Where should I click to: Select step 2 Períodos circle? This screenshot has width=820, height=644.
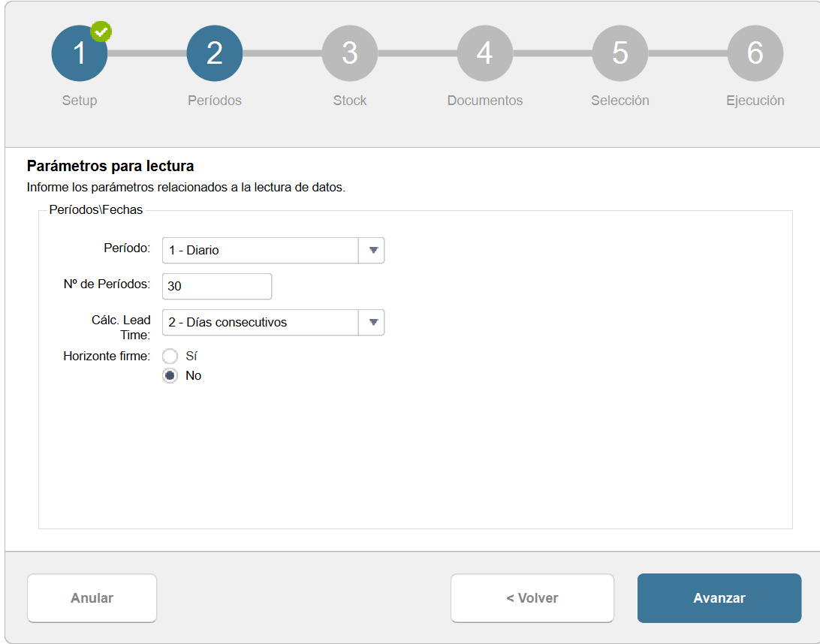[215, 53]
